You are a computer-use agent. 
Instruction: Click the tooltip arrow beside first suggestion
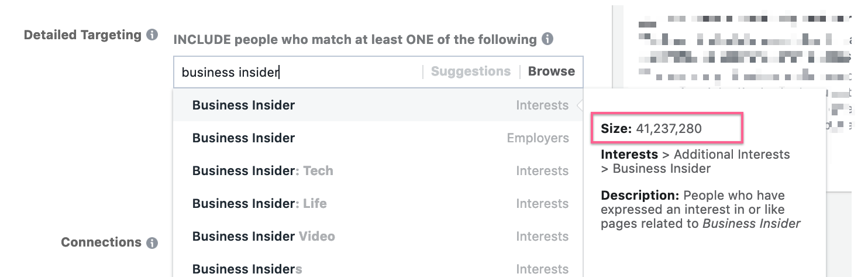click(x=580, y=105)
